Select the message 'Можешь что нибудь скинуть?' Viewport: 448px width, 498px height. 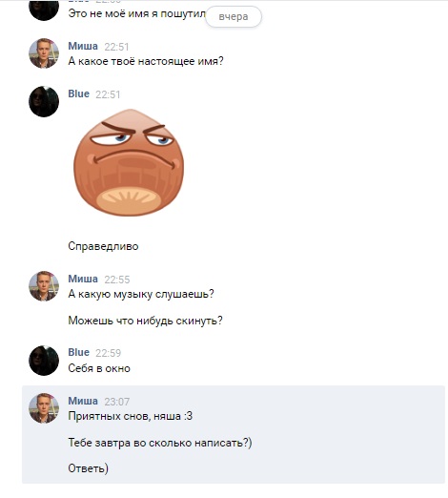(x=146, y=321)
